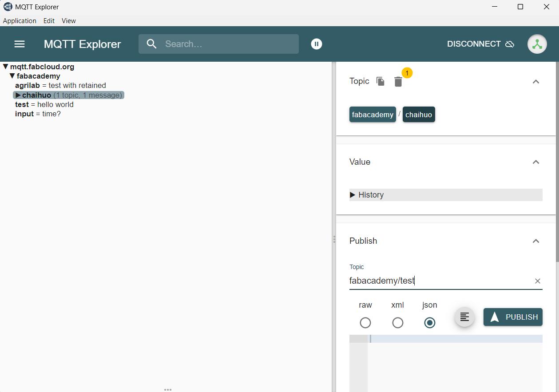
Task: Open the hamburger navigation menu
Action: coord(20,44)
